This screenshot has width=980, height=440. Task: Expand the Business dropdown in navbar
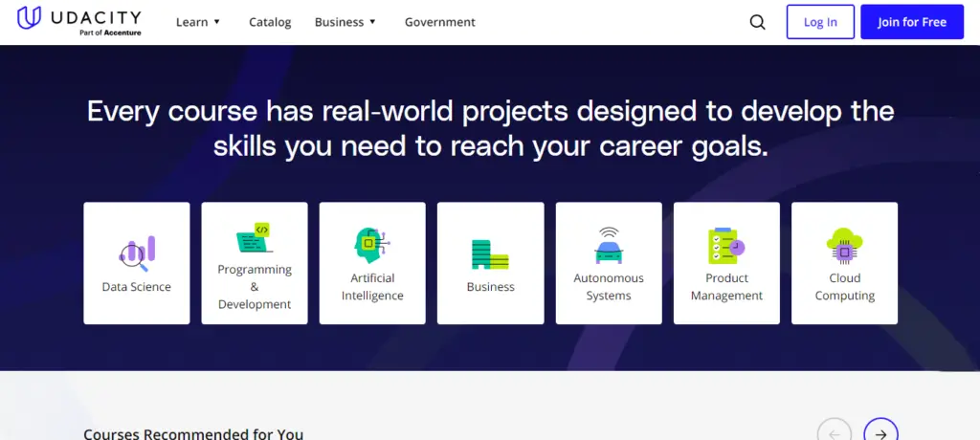(x=345, y=22)
